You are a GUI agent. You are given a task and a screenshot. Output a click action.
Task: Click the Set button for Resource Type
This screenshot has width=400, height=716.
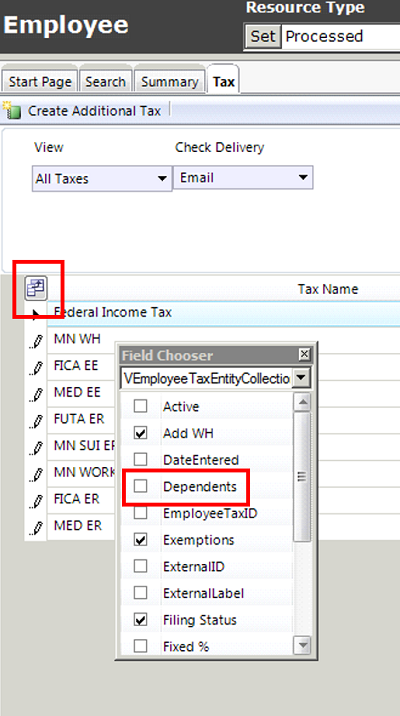(263, 36)
